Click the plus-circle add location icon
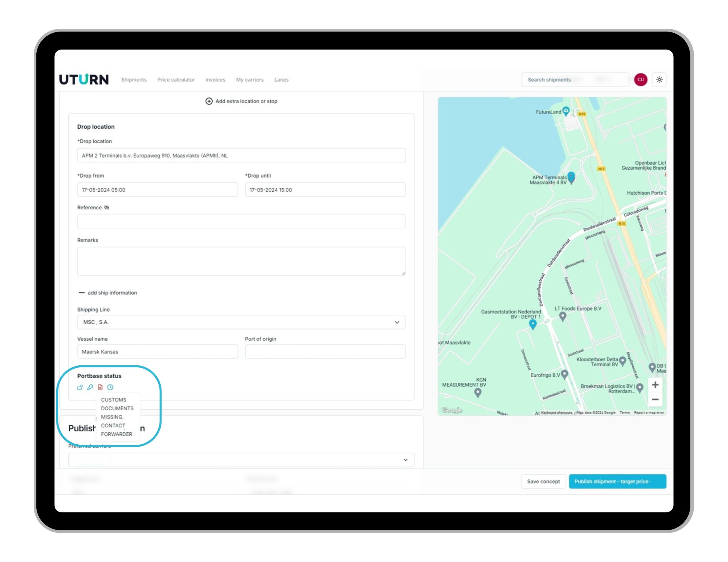 point(209,101)
